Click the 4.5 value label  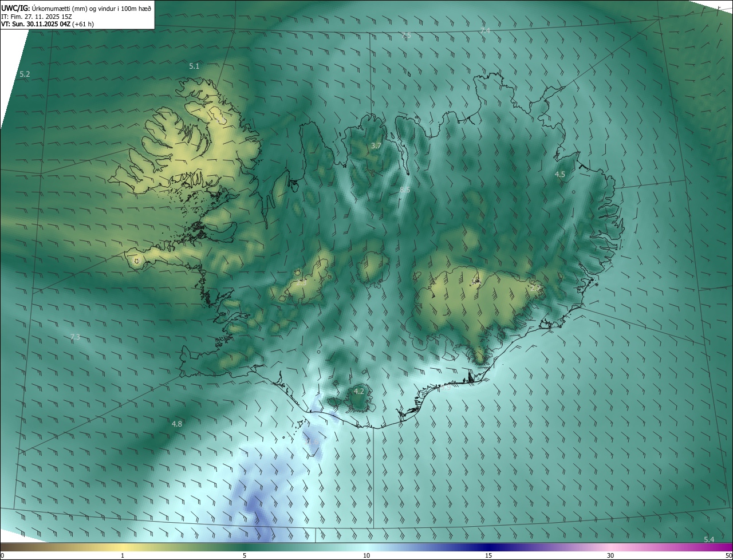pos(560,175)
